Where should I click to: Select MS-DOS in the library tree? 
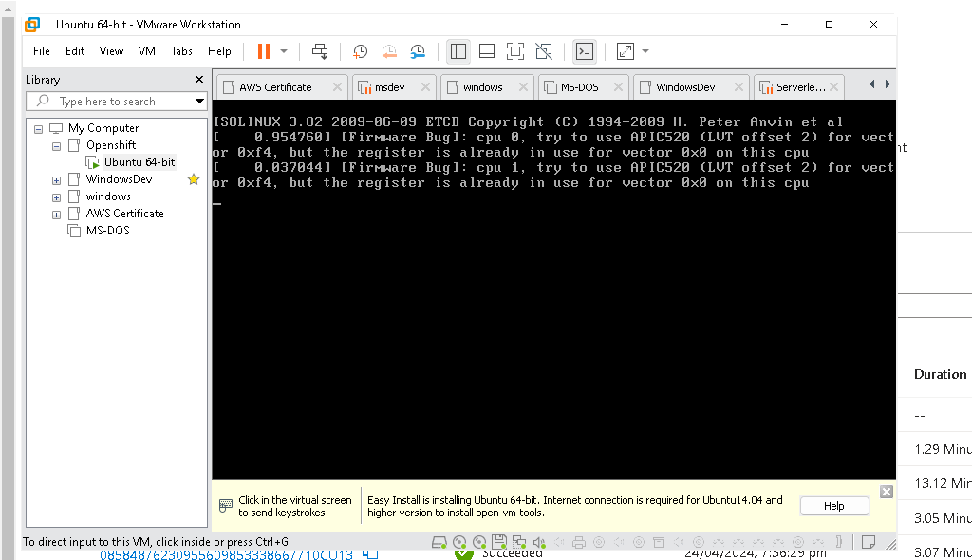click(108, 231)
